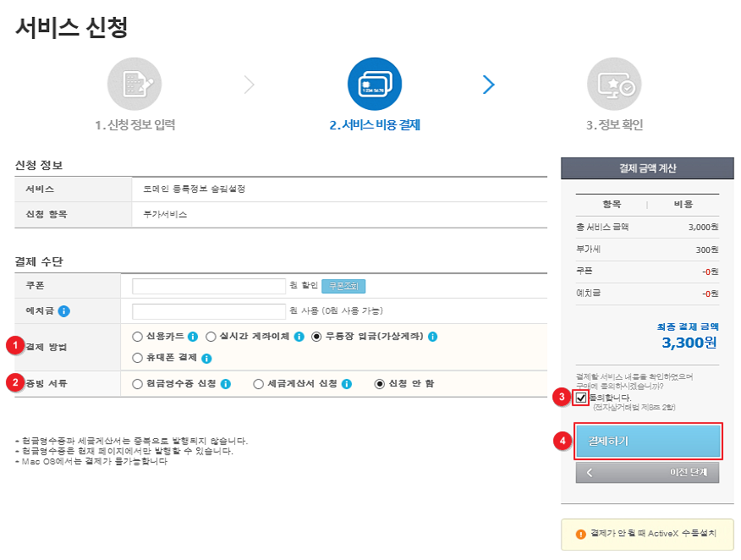Click the info icon beside 신용카드
Viewport: 741px width, 560px height.
point(193,337)
